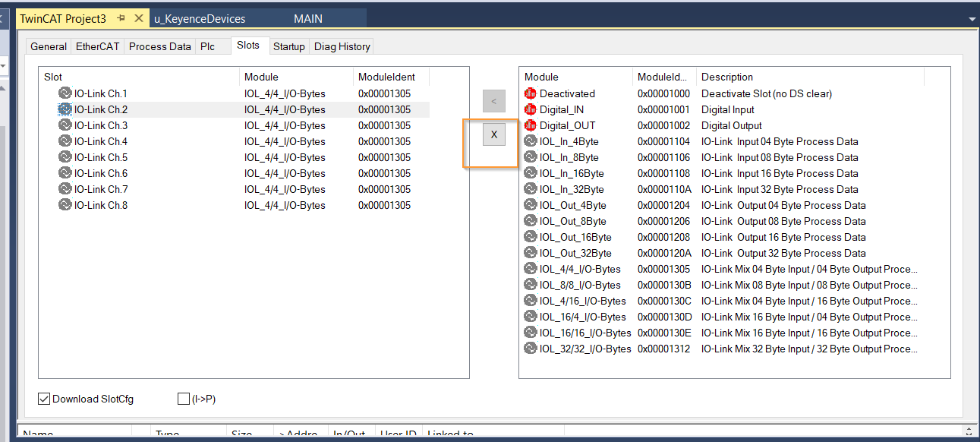Click the IOL_Out_16Byte module icon
The image size is (980, 442).
530,237
